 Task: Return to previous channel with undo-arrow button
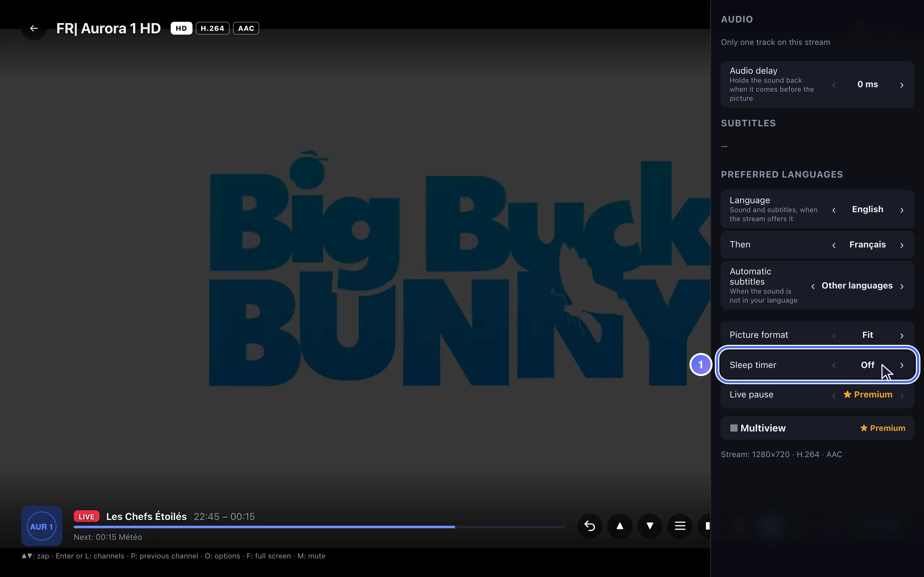589,526
